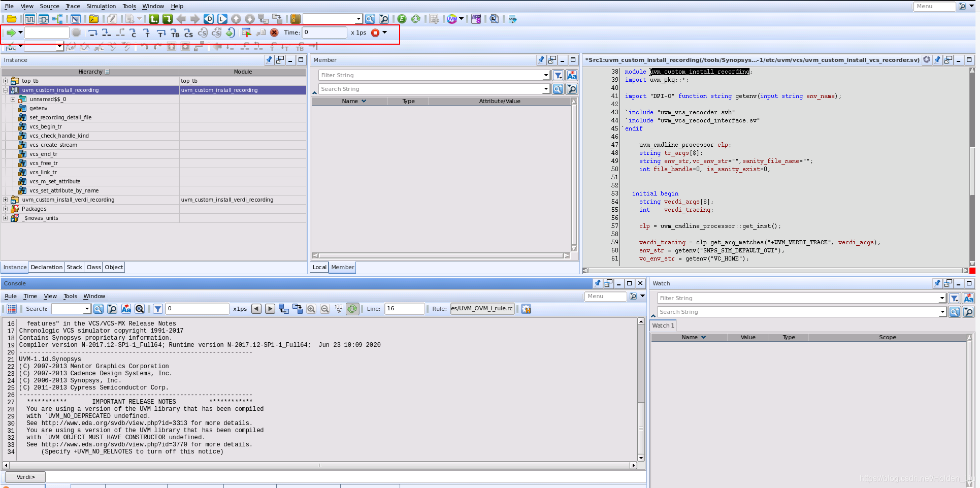This screenshot has width=980, height=488.
Task: Toggle match case Aa in Watch panel
Action: point(968,298)
